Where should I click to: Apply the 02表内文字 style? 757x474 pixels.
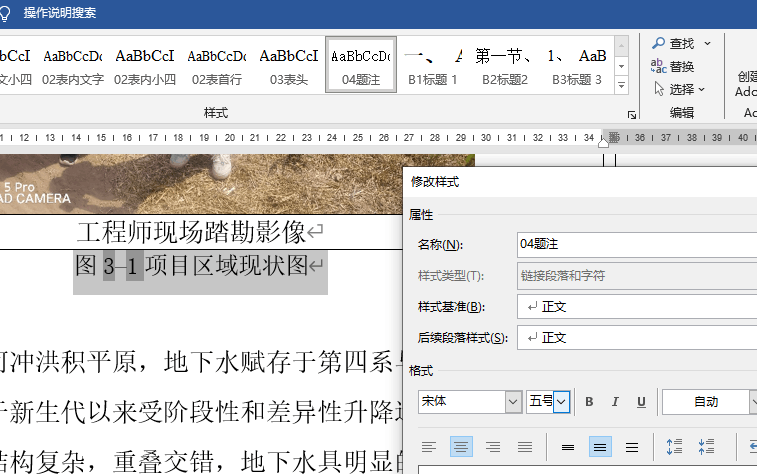click(73, 65)
